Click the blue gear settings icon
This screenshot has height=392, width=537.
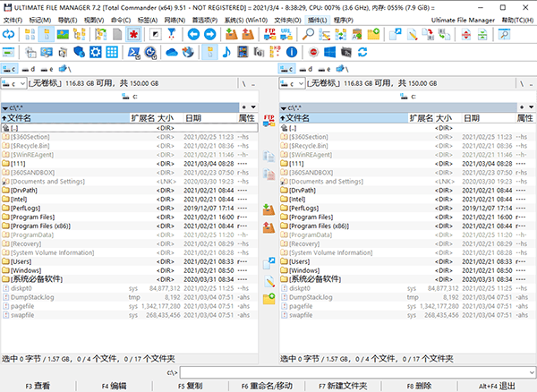click(x=96, y=53)
